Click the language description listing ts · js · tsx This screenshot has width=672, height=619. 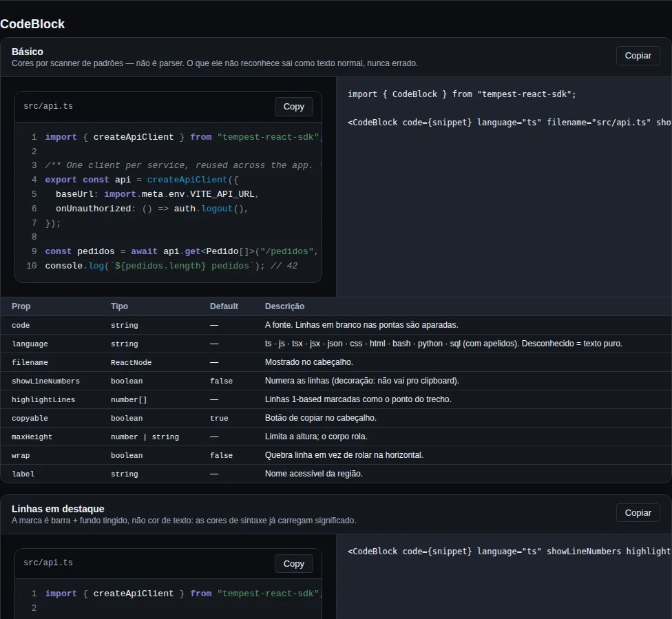(443, 344)
